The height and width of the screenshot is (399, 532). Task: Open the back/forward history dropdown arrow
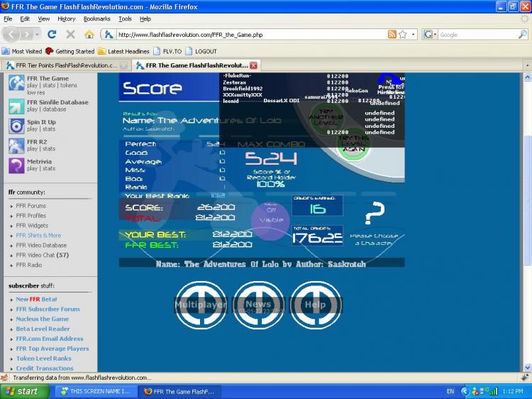coord(37,34)
